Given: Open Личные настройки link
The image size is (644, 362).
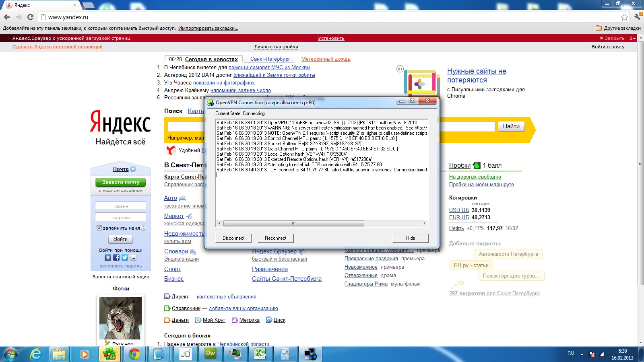Looking at the screenshot, I should point(276,47).
